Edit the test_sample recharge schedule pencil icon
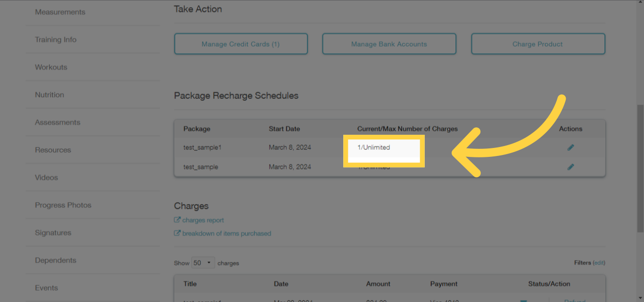Image resolution: width=644 pixels, height=302 pixels. tap(570, 167)
